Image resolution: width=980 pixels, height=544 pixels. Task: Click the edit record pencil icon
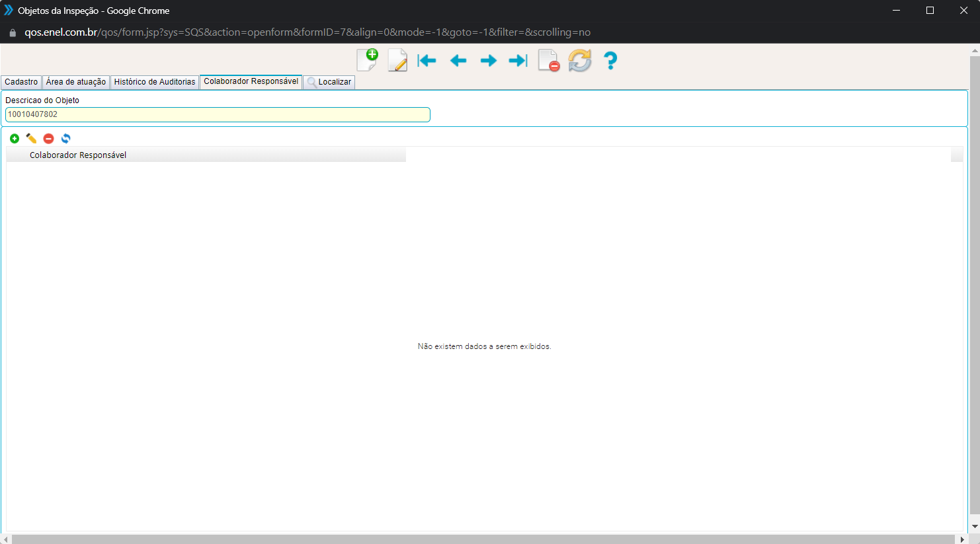[397, 61]
